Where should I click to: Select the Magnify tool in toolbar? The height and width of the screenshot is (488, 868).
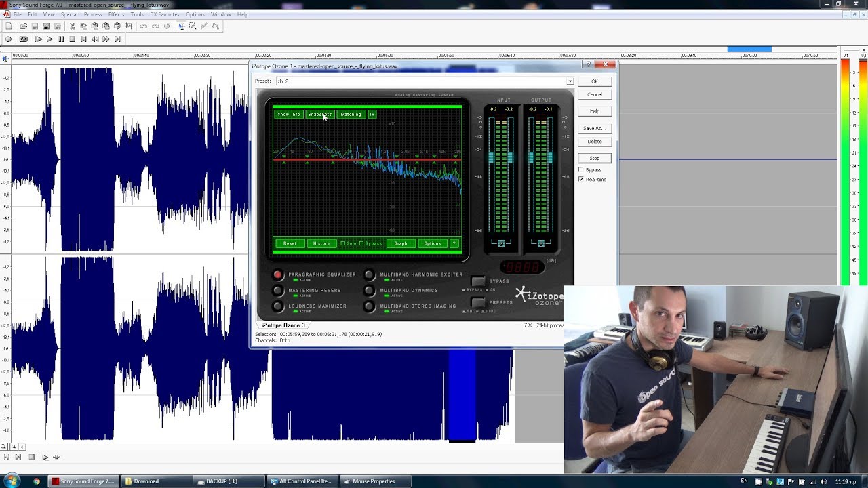193,26
